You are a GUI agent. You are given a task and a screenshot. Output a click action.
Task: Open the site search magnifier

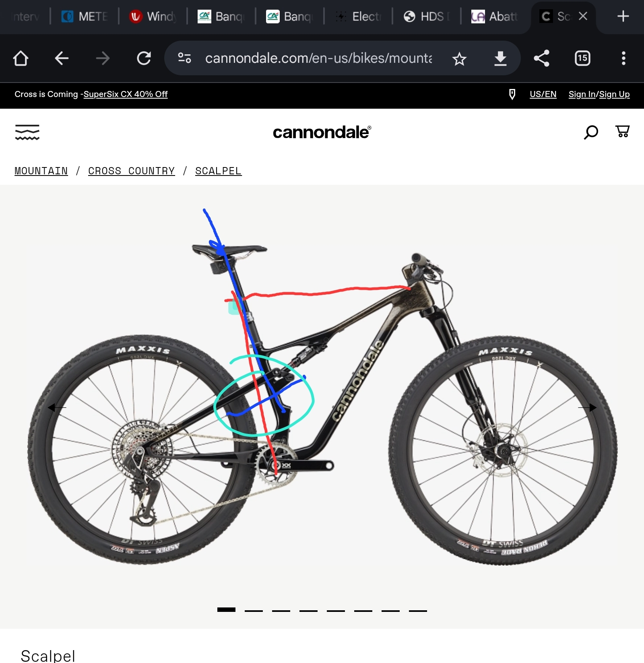(x=591, y=132)
